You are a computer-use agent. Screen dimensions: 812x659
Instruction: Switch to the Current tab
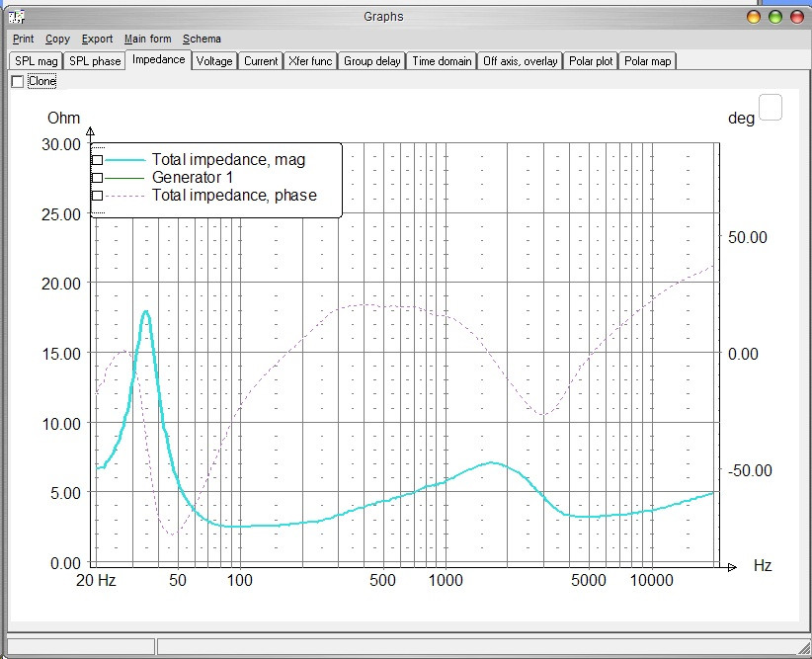click(x=261, y=61)
